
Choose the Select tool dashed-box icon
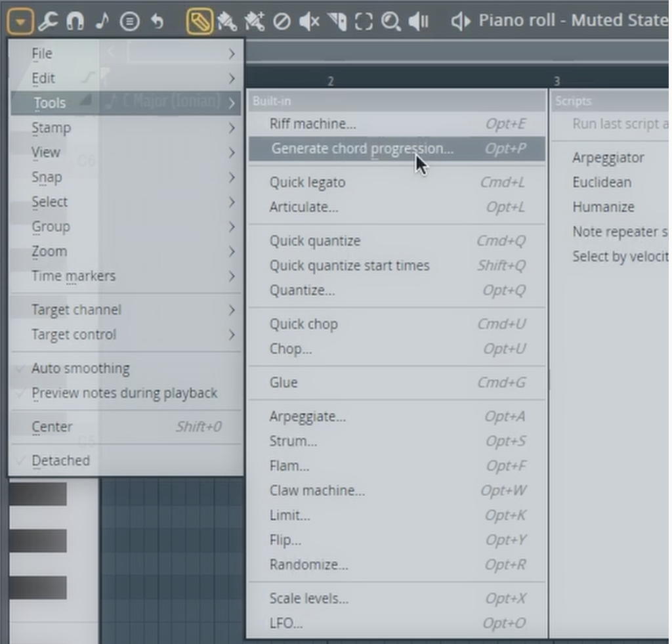[x=364, y=22]
